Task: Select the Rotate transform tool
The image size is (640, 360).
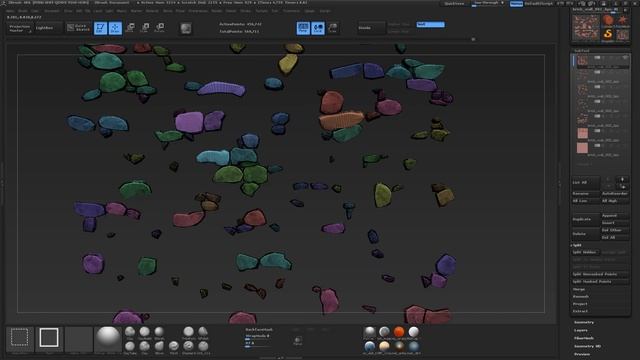Action: pyautogui.click(x=160, y=28)
